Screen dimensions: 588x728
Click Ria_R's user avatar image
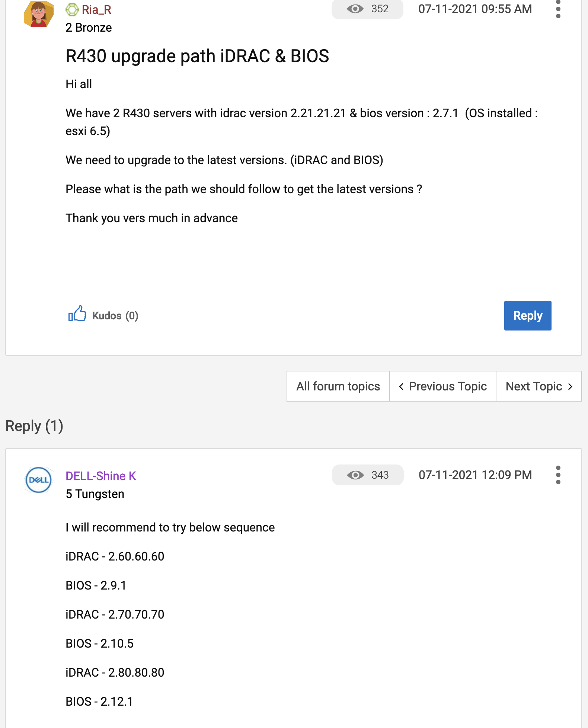pos(39,13)
